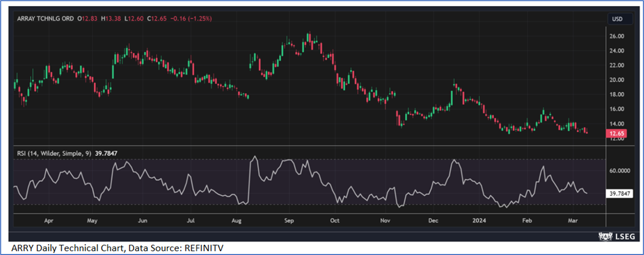This screenshot has height=255, width=644.
Task: Click the Sep label on time axis
Action: tap(288, 220)
